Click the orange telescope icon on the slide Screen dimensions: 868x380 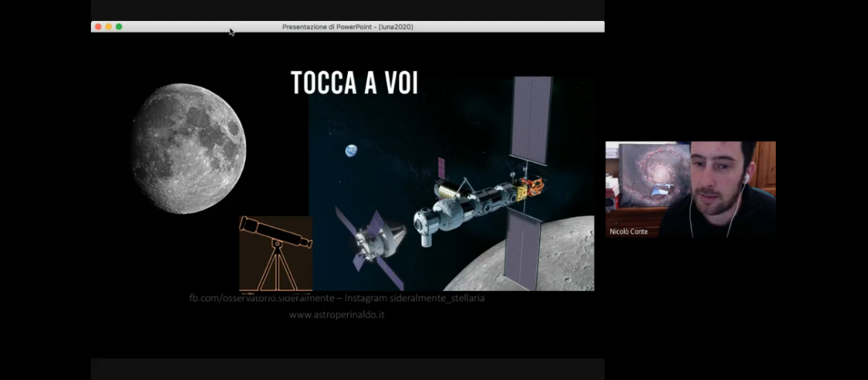(x=275, y=253)
